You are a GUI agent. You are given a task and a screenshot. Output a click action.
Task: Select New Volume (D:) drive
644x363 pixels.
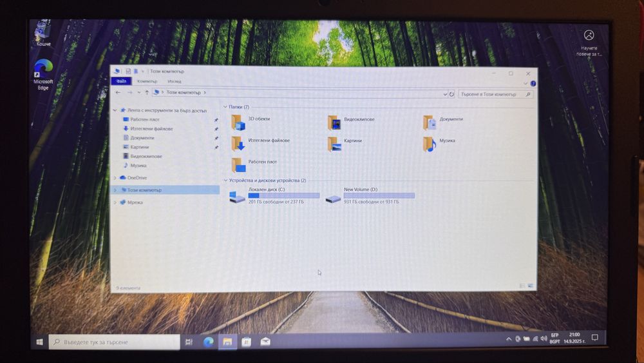(370, 195)
